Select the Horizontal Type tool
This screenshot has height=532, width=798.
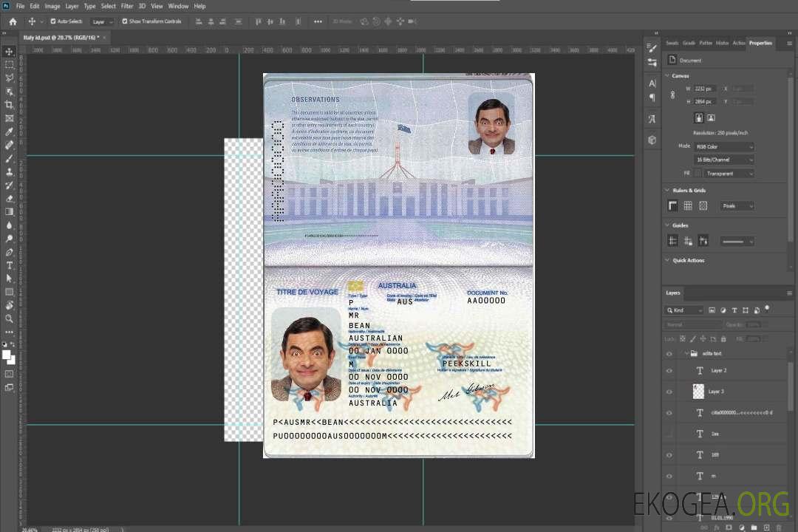[x=9, y=265]
